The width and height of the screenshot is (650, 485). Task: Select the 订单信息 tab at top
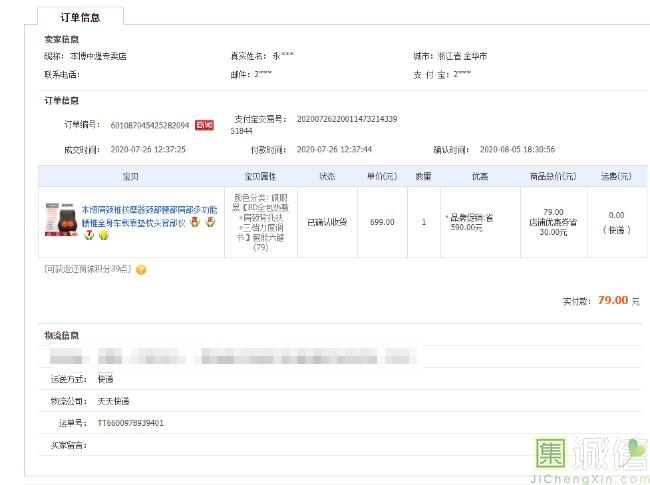pos(81,16)
